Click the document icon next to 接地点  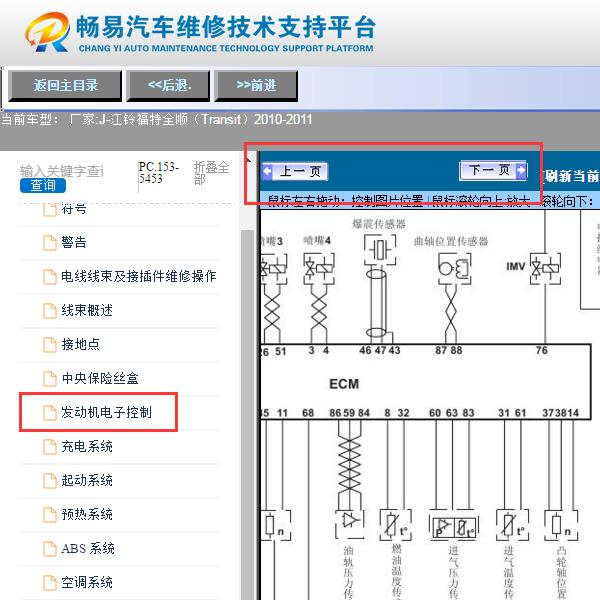pyautogui.click(x=50, y=345)
